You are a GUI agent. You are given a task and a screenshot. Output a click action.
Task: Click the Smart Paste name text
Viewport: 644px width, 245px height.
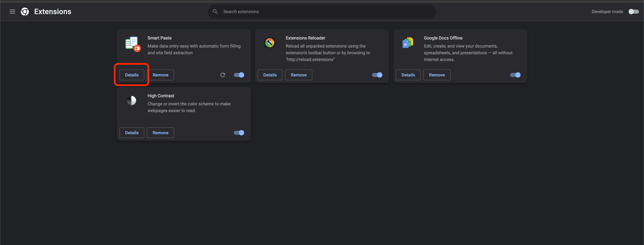pyautogui.click(x=159, y=38)
